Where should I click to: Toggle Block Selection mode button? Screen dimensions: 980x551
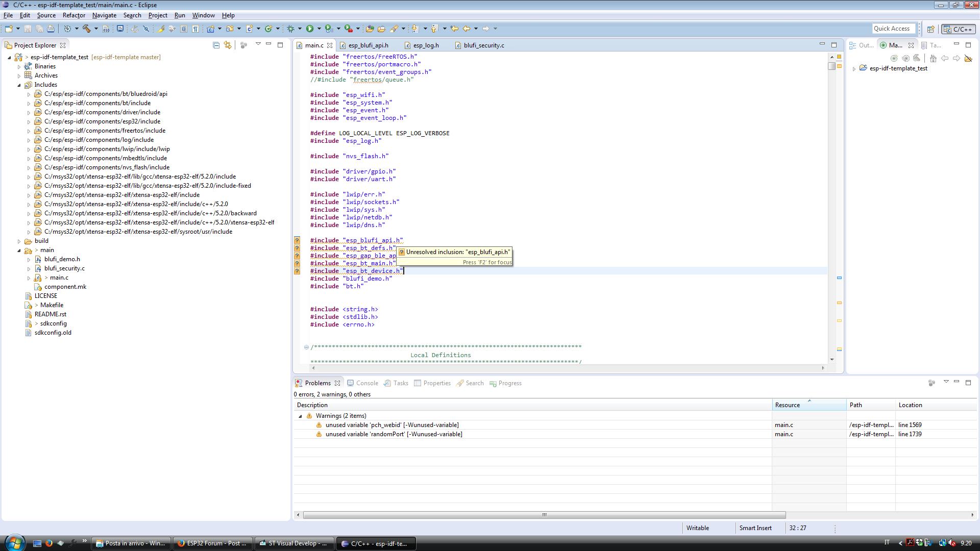pos(184,29)
